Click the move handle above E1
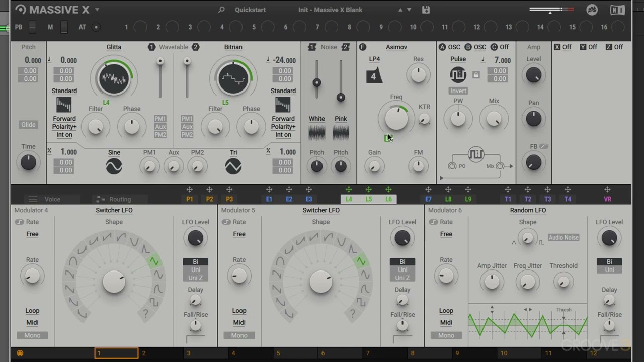This screenshot has width=644, height=362. [269, 190]
